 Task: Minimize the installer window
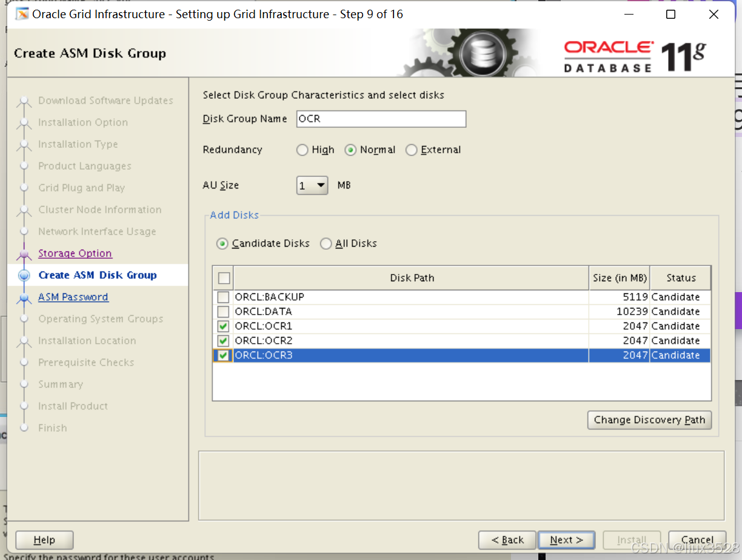click(628, 14)
